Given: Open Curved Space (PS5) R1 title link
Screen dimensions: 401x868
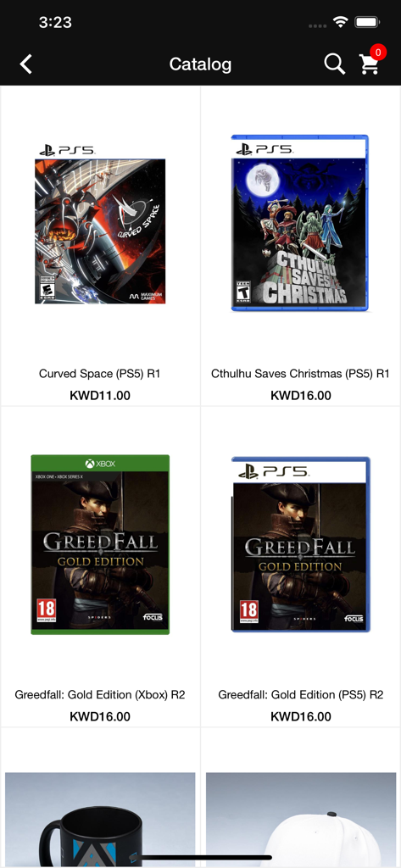Looking at the screenshot, I should [100, 374].
